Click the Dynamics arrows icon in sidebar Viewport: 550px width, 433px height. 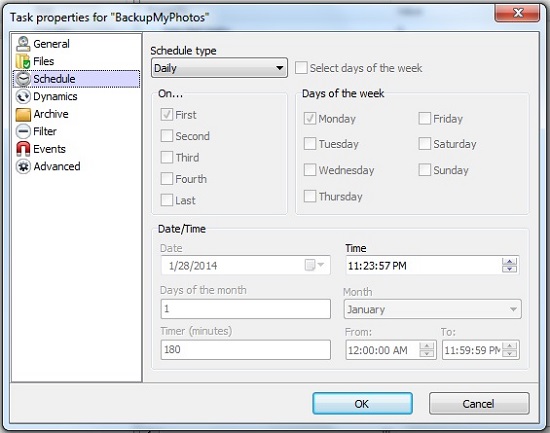[23, 96]
